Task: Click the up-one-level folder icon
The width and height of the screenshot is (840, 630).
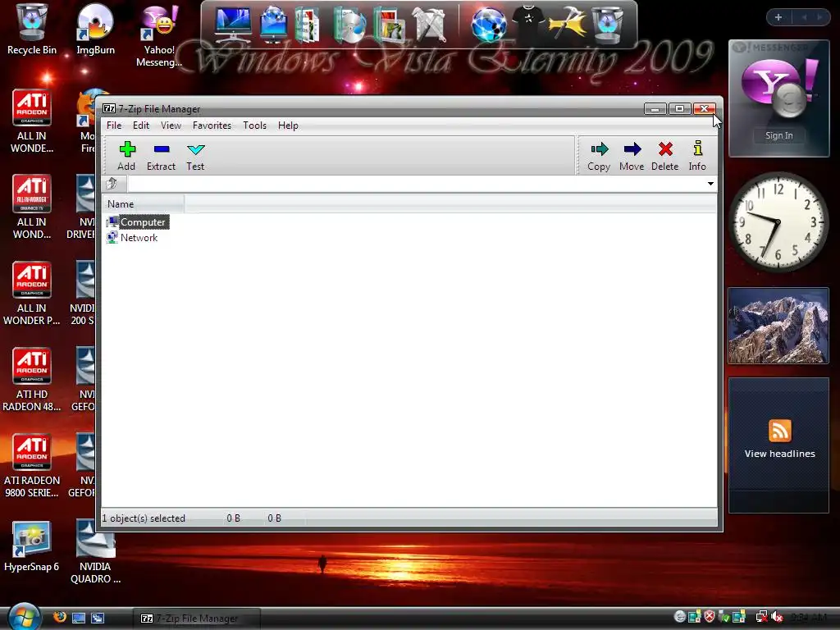Action: 112,184
